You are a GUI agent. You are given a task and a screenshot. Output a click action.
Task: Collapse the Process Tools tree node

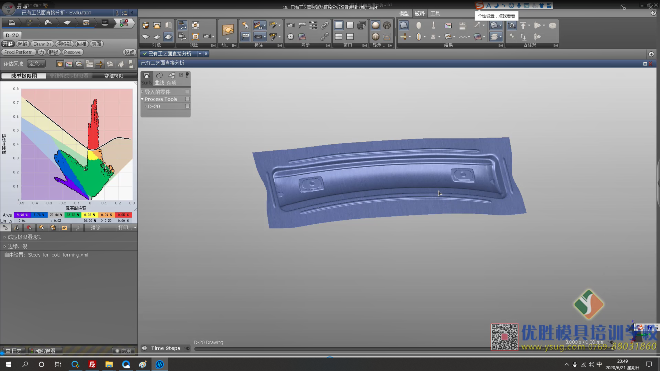coord(142,99)
